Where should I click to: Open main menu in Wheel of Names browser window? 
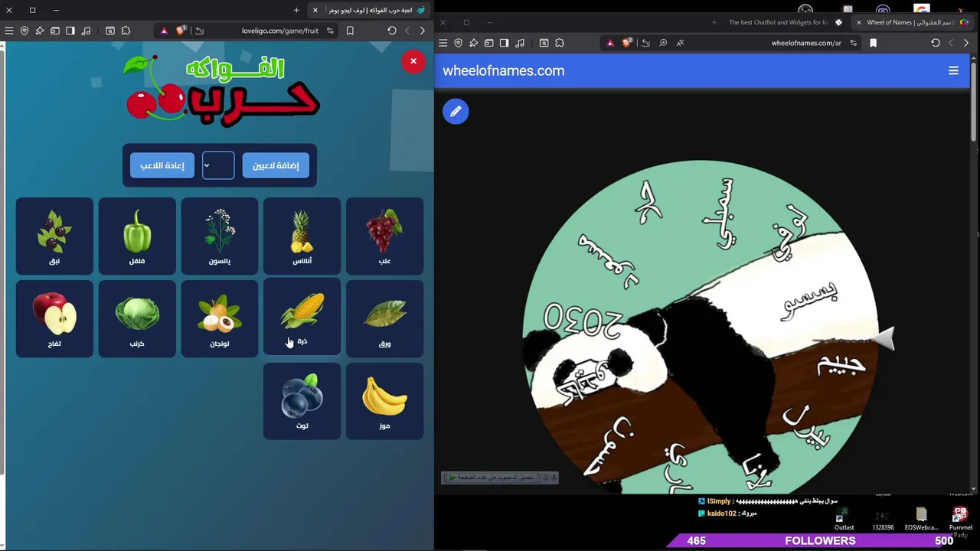pyautogui.click(x=443, y=43)
